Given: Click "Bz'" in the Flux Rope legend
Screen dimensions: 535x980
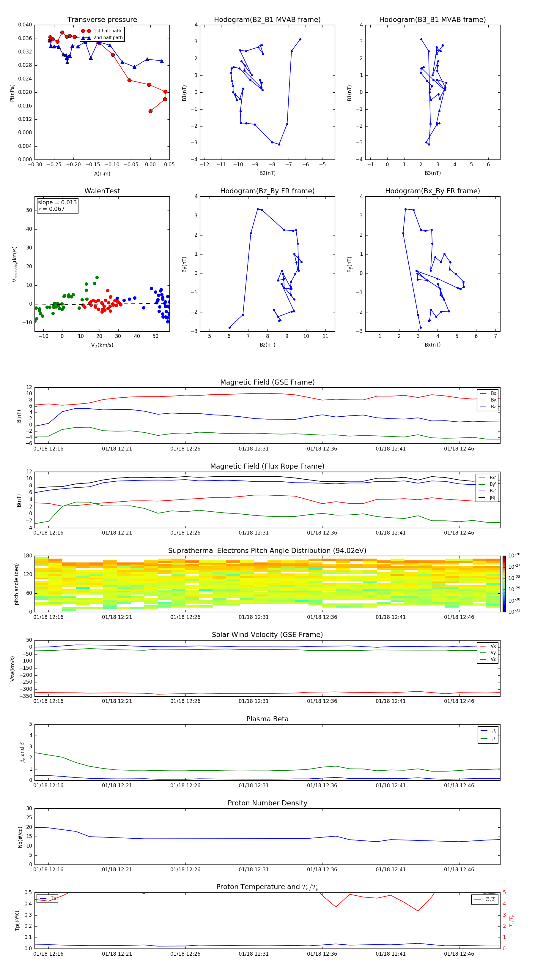Looking at the screenshot, I should click(492, 491).
